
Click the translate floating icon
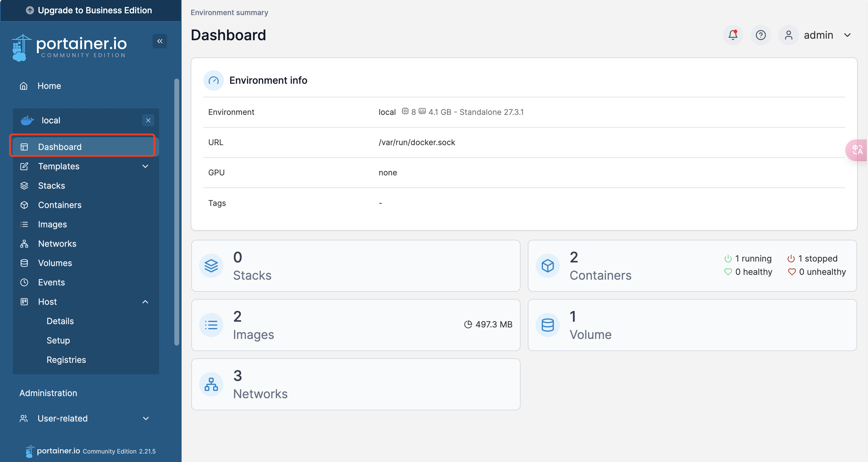click(857, 150)
